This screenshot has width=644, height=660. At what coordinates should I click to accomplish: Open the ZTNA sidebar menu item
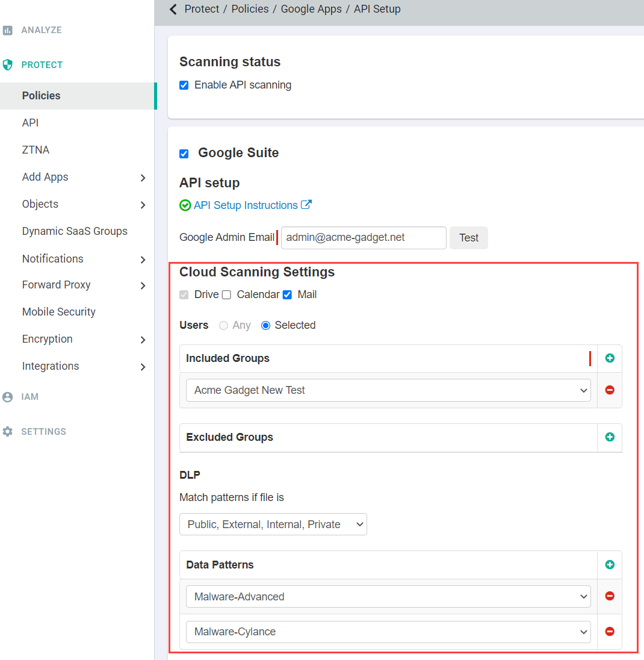(x=36, y=150)
